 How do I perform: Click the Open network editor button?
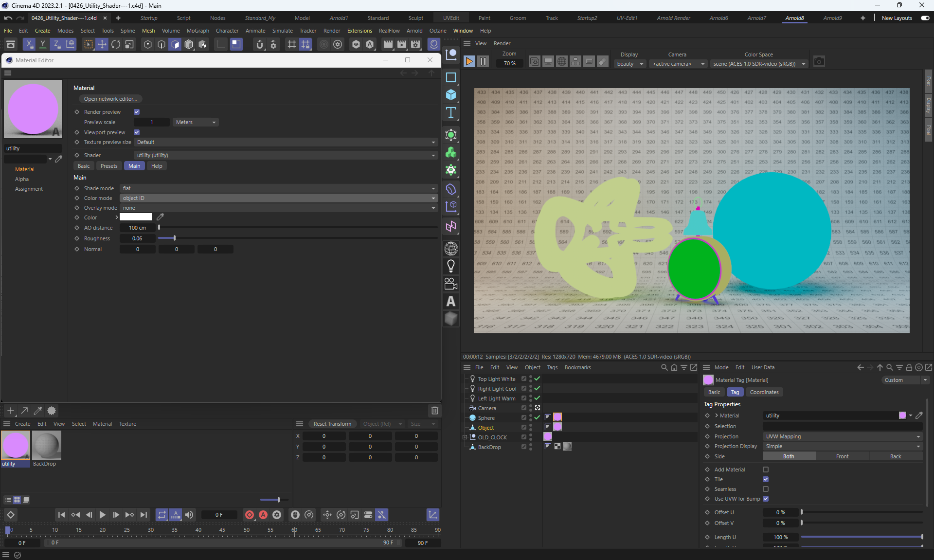(x=110, y=99)
